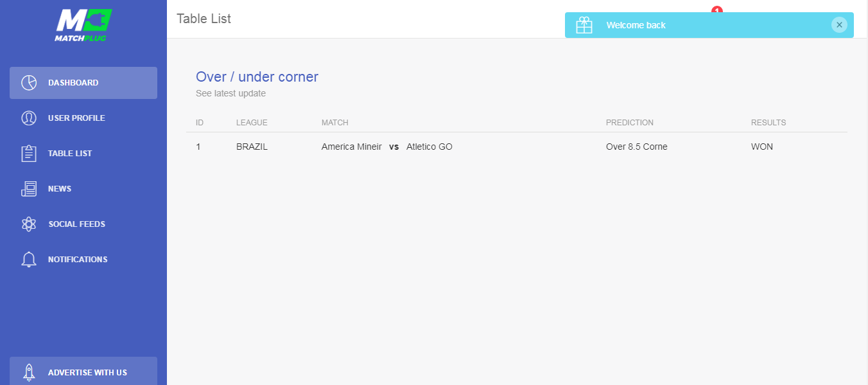Click the WON result in first row
The height and width of the screenshot is (385, 868).
(x=762, y=147)
